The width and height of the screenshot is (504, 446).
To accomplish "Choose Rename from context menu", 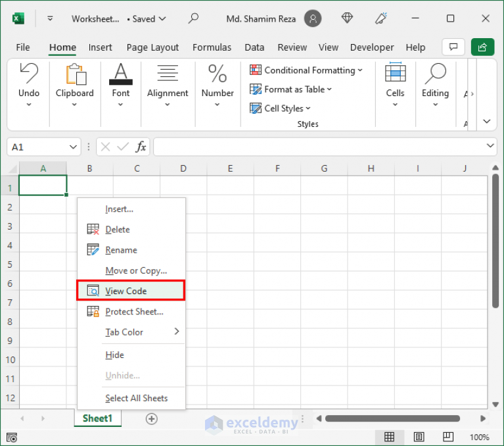I will click(131, 250).
